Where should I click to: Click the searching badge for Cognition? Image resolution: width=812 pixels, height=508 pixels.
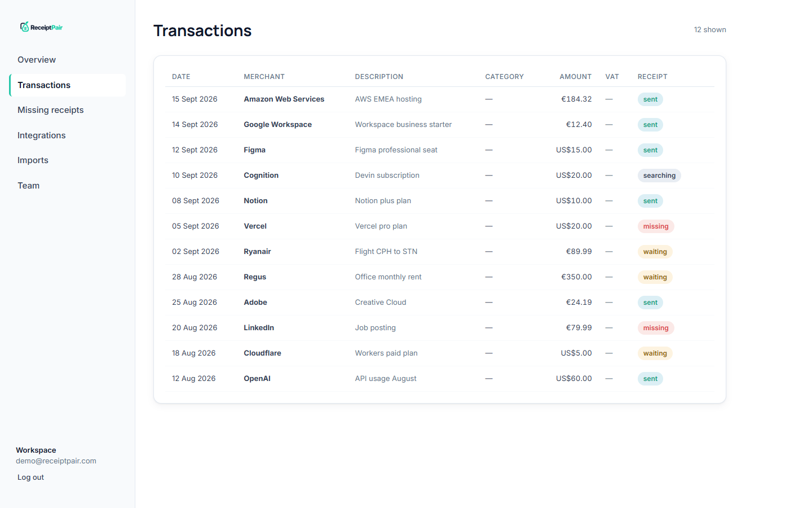[x=659, y=176]
